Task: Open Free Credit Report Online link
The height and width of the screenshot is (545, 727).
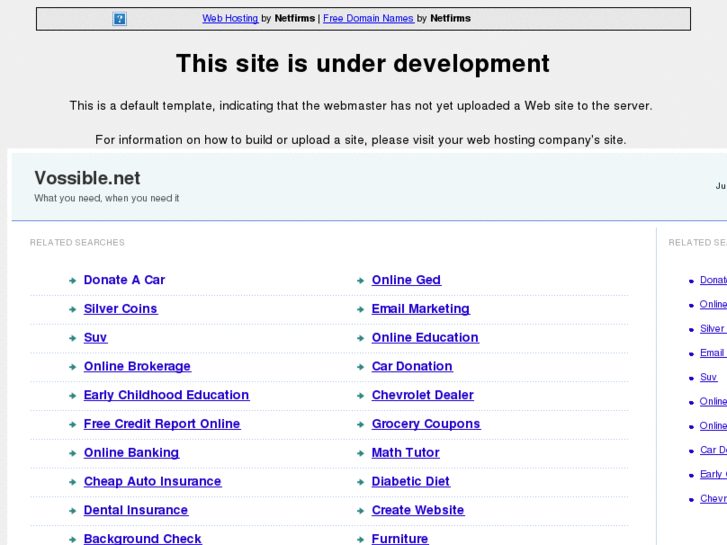Action: pyautogui.click(x=162, y=423)
